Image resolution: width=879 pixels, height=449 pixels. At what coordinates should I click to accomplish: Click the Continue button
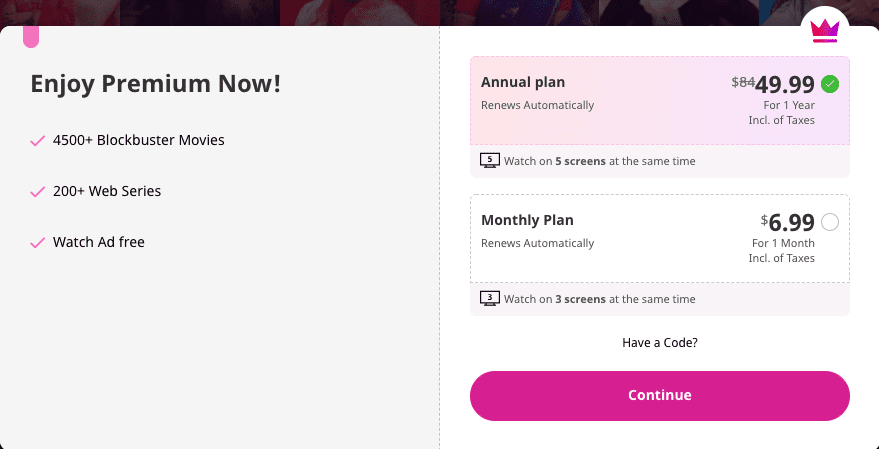(x=659, y=395)
